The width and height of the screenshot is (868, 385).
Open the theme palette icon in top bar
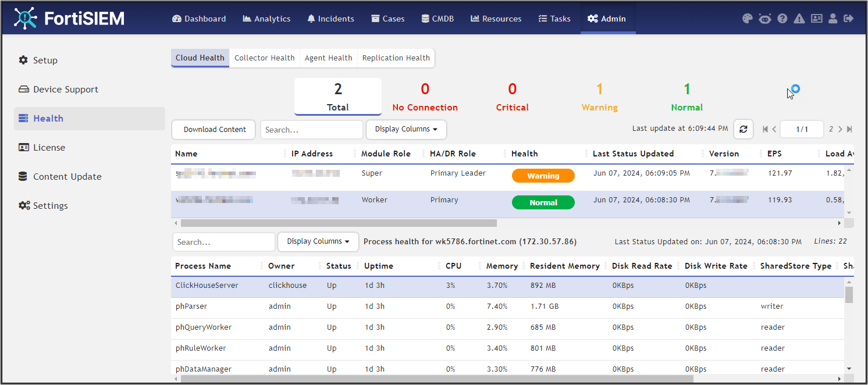(747, 18)
